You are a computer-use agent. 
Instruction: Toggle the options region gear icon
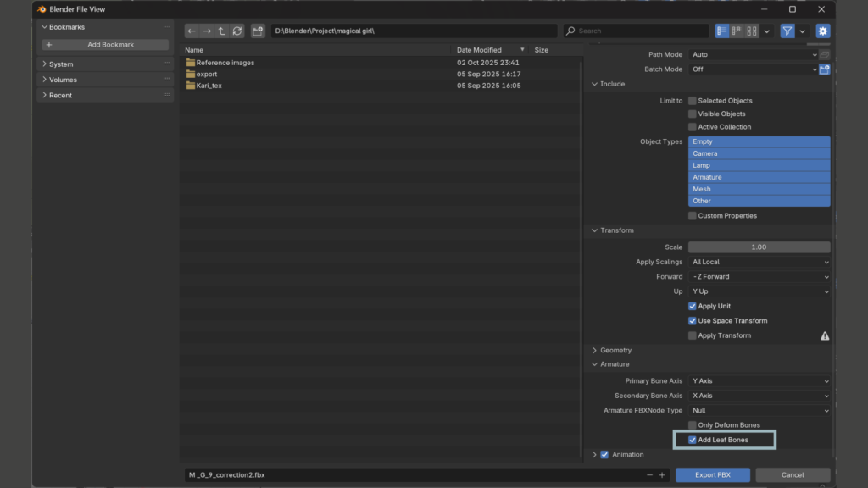pyautogui.click(x=822, y=30)
